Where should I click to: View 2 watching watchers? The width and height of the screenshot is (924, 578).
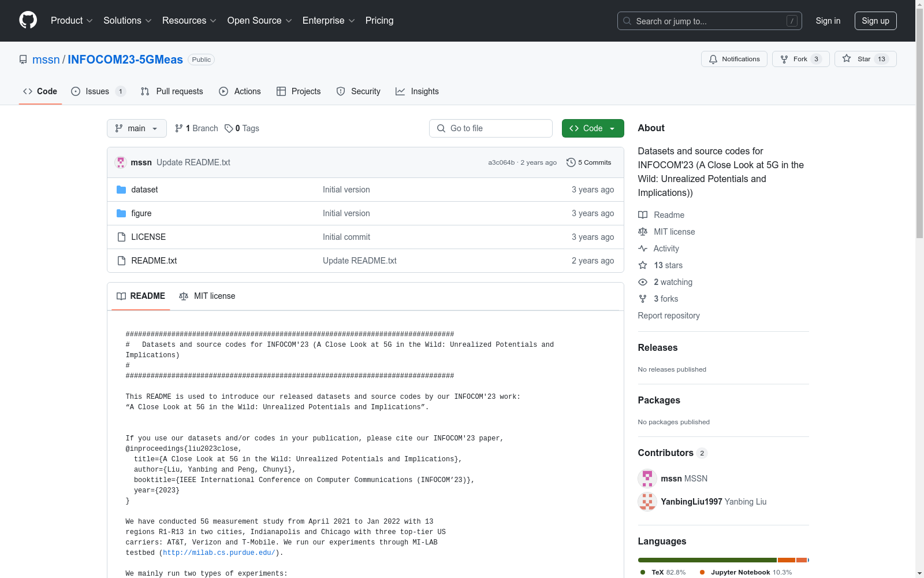[665, 282]
